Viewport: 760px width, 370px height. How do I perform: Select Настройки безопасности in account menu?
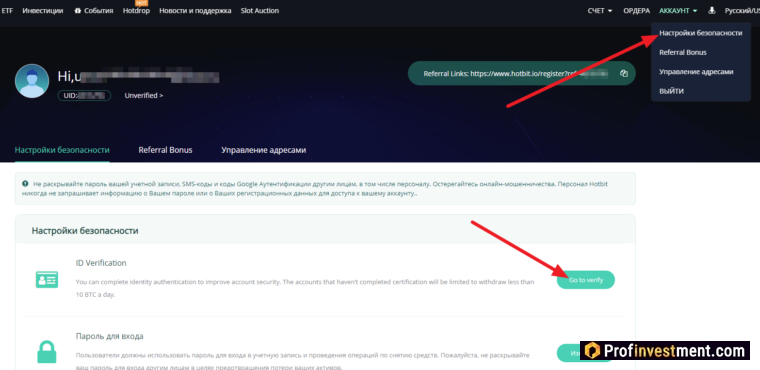[700, 33]
